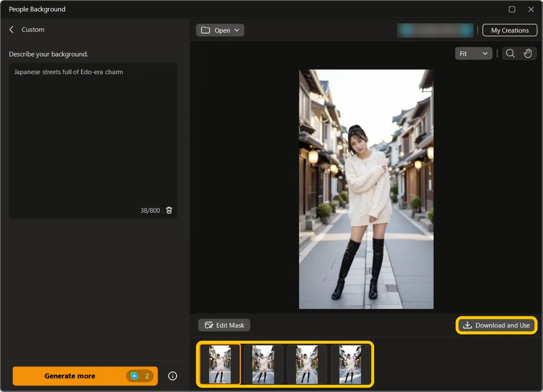Click the background description text box
543x392 pixels.
pyautogui.click(x=93, y=140)
